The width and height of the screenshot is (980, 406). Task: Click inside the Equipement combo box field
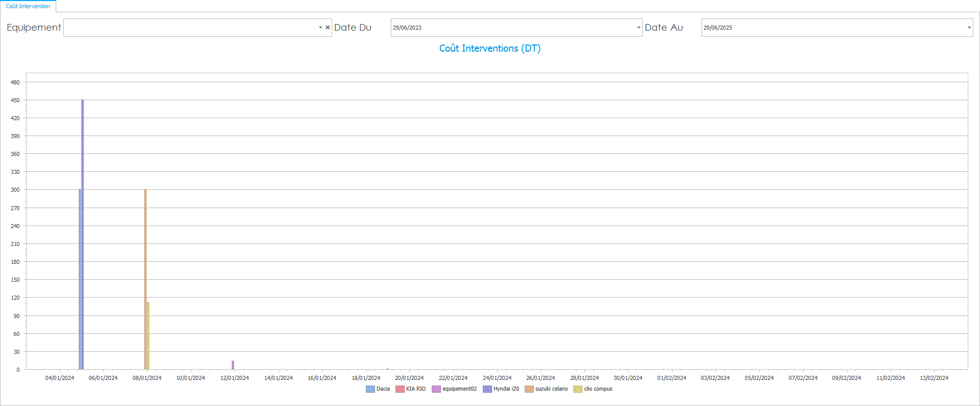[189, 28]
